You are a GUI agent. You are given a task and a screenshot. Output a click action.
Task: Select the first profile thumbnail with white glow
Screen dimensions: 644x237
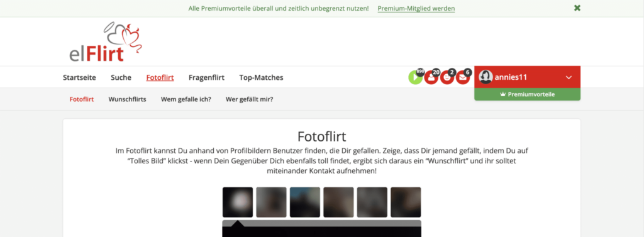(238, 202)
